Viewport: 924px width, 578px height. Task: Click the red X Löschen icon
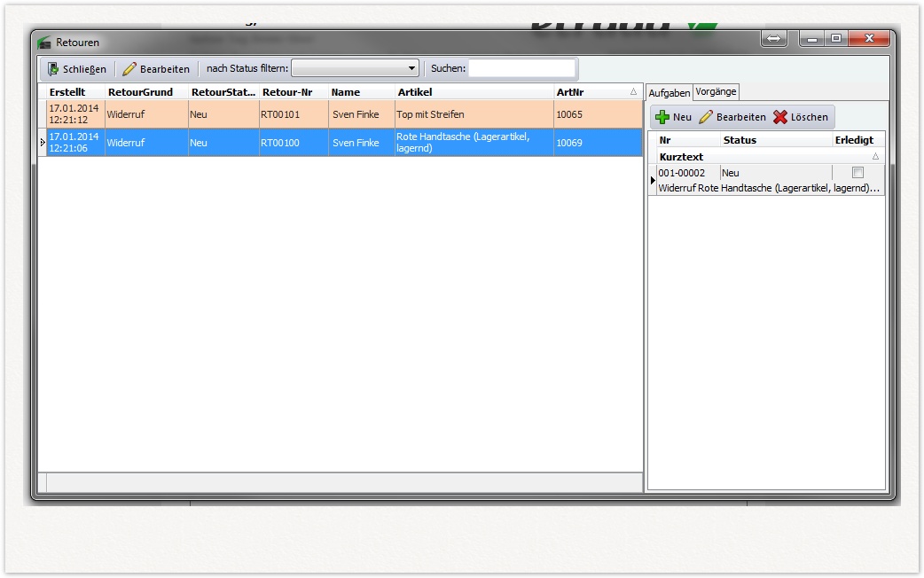point(780,117)
